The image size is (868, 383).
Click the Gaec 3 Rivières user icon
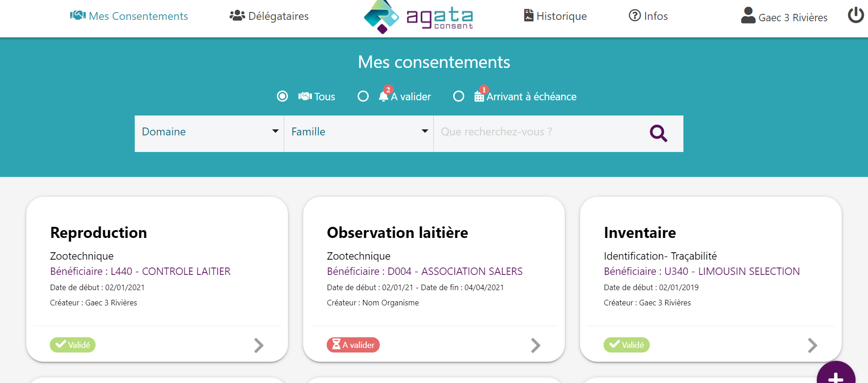pyautogui.click(x=748, y=16)
